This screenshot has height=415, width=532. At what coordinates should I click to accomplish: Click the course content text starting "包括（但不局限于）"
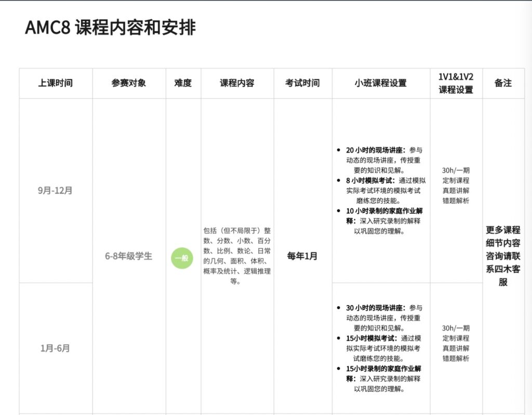[237, 256]
